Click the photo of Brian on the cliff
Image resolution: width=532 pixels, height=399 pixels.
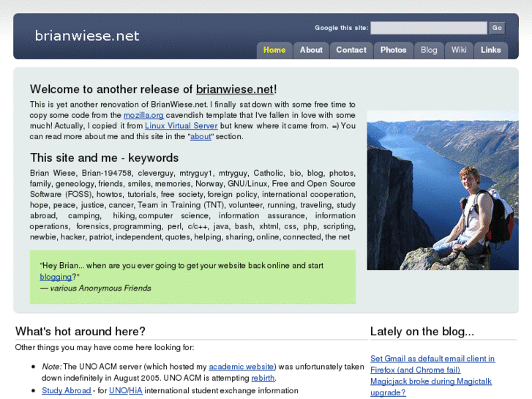(x=443, y=190)
